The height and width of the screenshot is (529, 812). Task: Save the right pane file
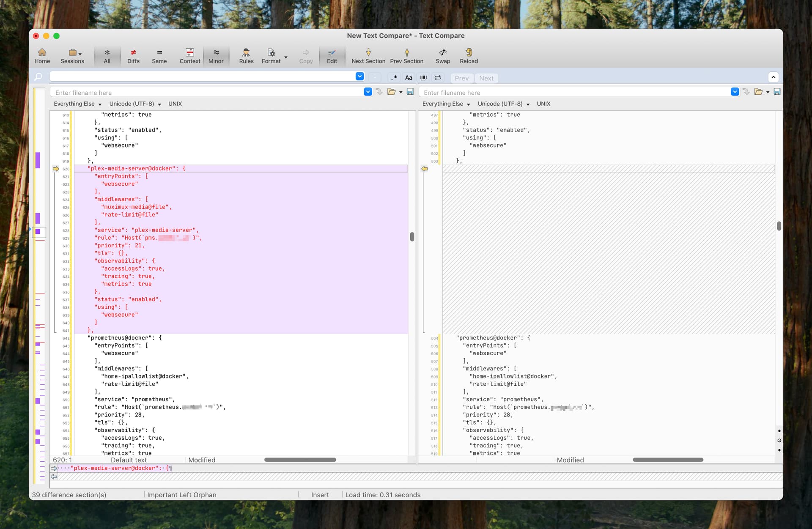point(777,92)
